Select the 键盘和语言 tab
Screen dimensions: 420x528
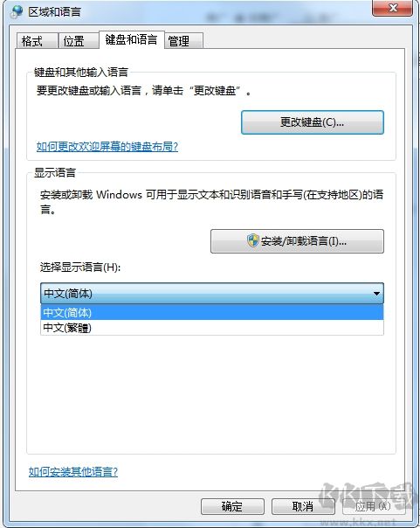[132, 39]
